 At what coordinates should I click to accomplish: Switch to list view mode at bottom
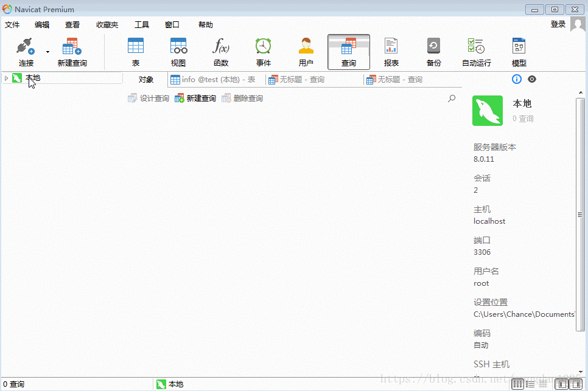tap(530, 384)
